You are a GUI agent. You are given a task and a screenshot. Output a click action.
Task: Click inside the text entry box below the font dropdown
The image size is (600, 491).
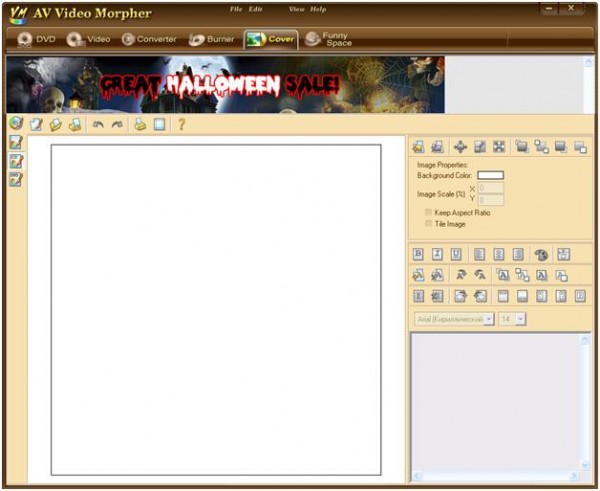tap(496, 402)
